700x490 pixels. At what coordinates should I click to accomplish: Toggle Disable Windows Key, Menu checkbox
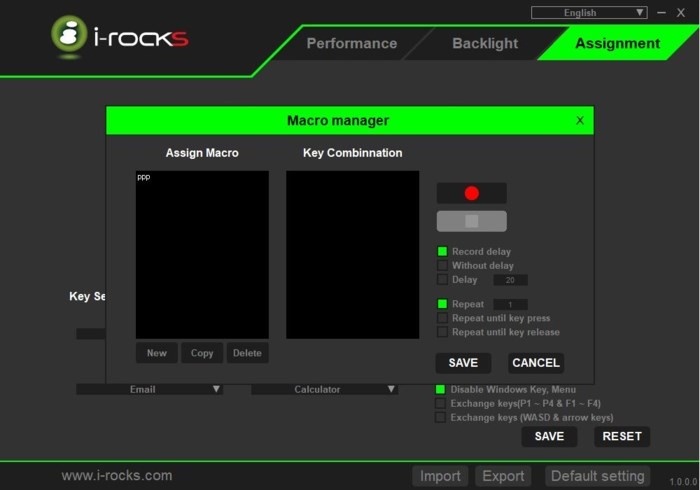click(440, 389)
